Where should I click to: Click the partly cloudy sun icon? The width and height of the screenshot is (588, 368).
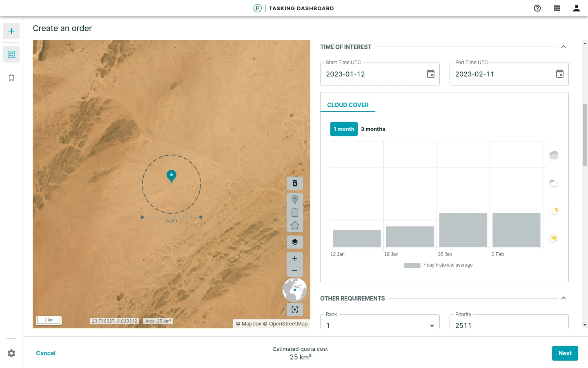point(554,211)
